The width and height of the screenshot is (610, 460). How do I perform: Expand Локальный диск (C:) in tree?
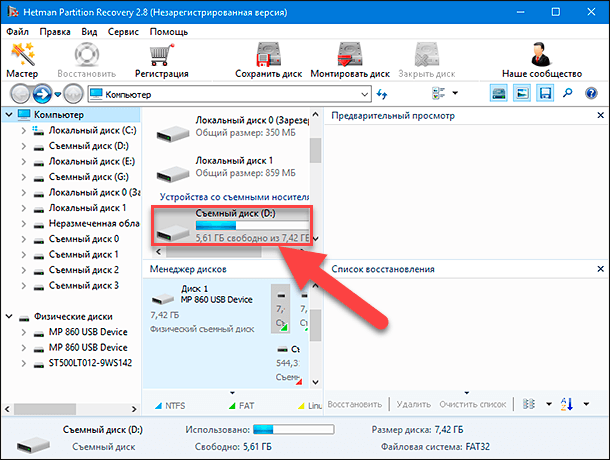coord(24,131)
